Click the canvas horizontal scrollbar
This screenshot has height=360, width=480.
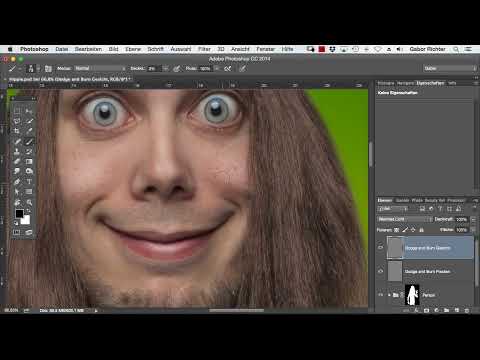point(236,310)
